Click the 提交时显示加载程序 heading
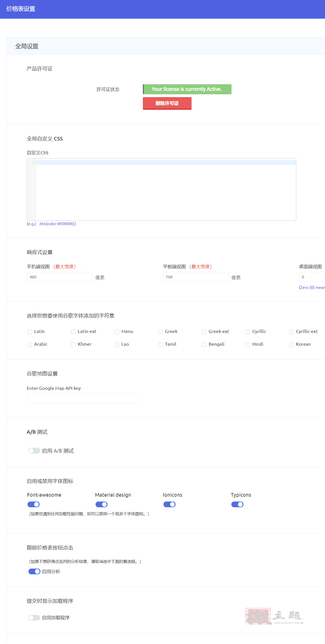The width and height of the screenshot is (325, 644). tap(50, 601)
